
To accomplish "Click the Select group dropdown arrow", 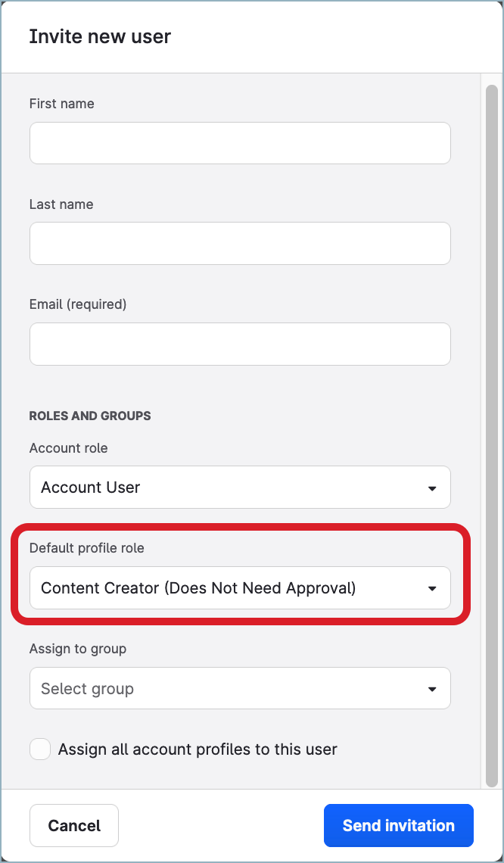I will 432,688.
